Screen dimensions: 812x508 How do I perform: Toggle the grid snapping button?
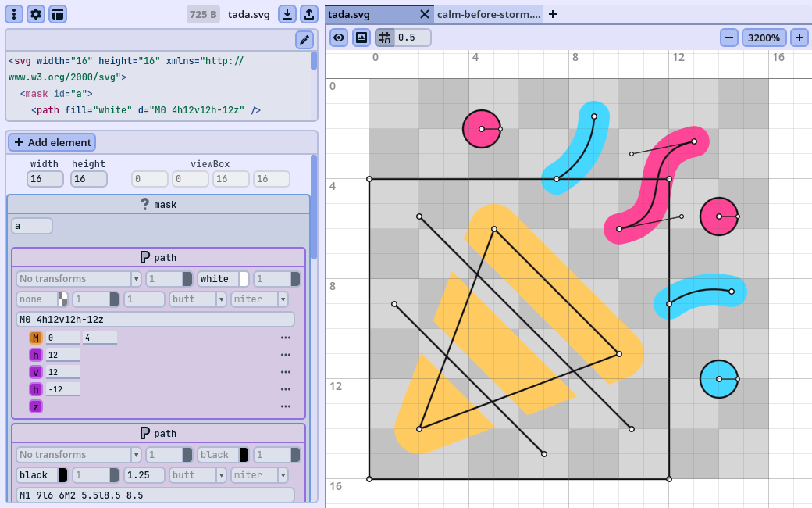tap(385, 38)
